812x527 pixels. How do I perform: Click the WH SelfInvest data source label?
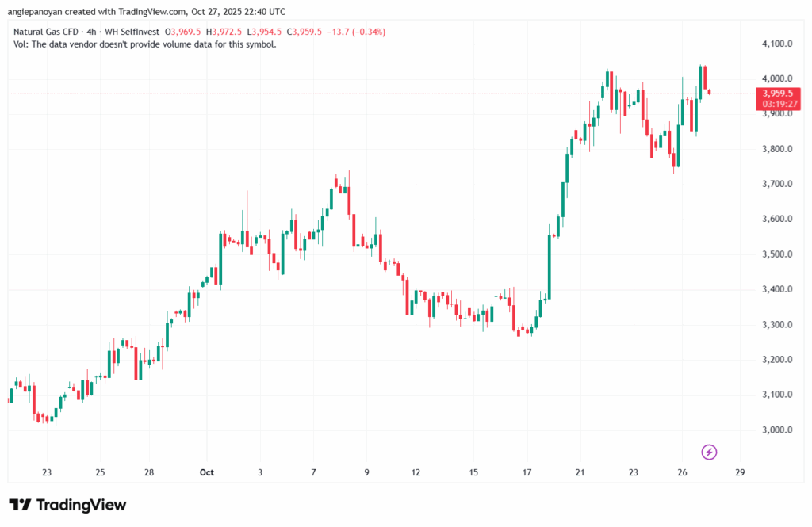click(135, 31)
